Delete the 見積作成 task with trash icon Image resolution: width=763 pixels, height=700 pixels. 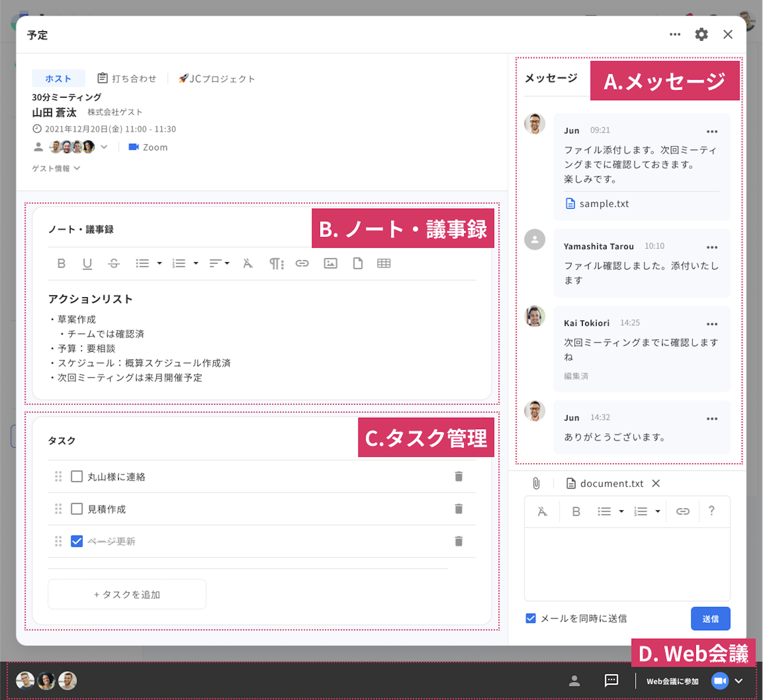coord(458,509)
